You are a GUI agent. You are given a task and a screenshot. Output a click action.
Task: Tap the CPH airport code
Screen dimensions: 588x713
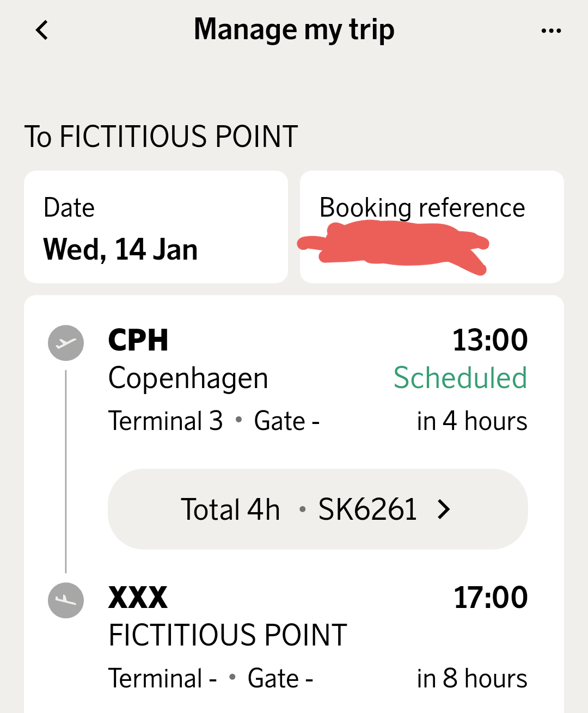click(x=138, y=341)
